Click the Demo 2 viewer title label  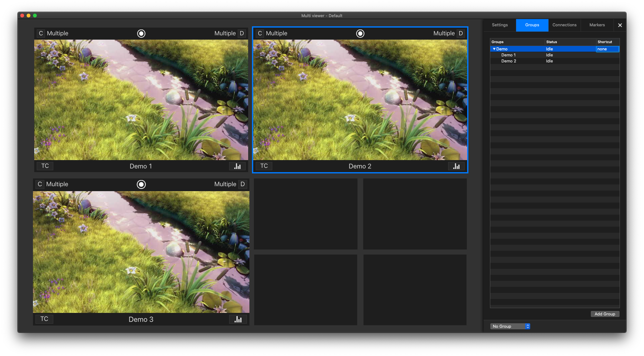click(x=360, y=166)
